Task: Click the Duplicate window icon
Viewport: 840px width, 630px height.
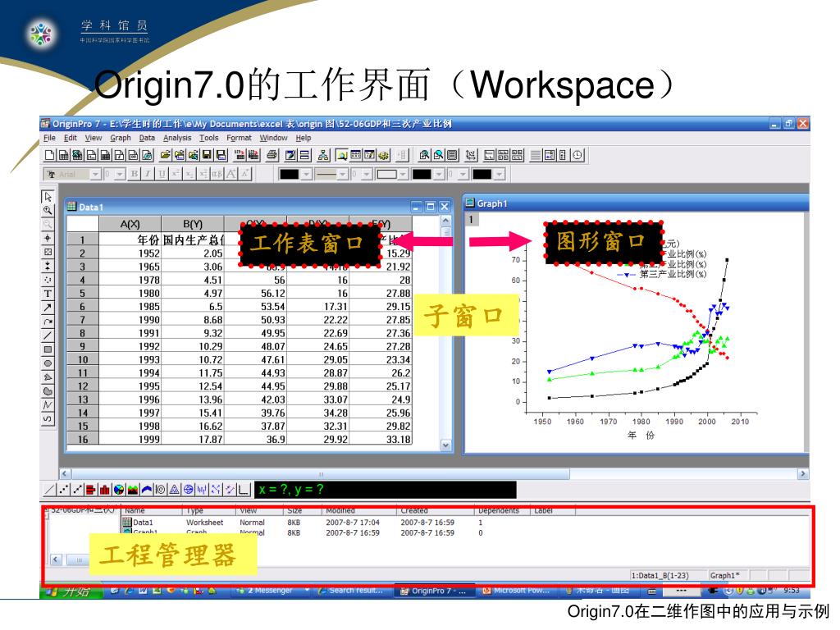Action: coord(304,155)
